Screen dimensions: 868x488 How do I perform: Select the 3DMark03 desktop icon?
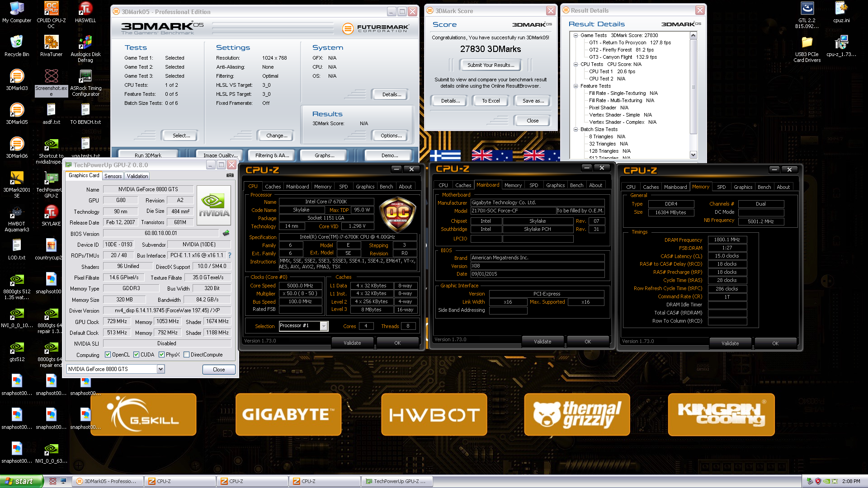(x=17, y=80)
